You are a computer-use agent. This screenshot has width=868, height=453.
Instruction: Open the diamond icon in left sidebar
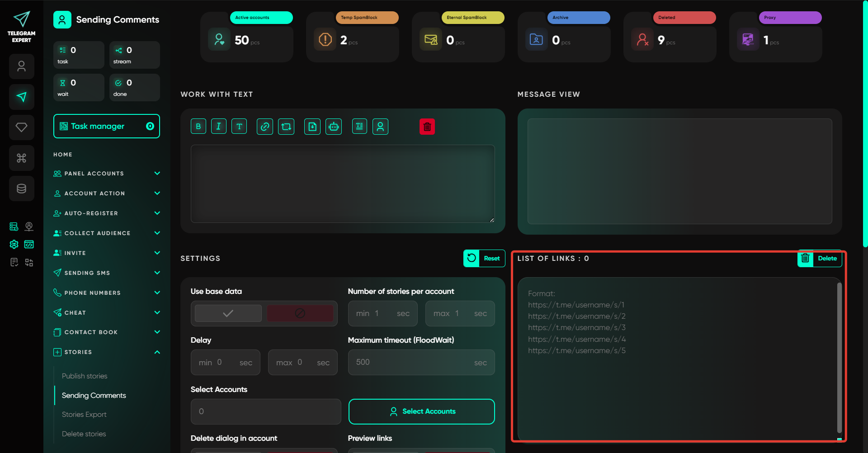[x=21, y=127]
